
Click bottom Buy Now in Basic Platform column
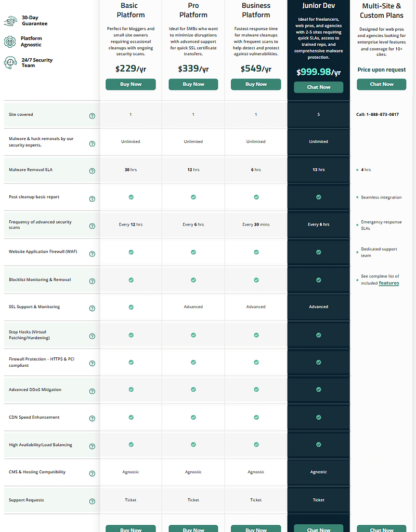coord(131,528)
